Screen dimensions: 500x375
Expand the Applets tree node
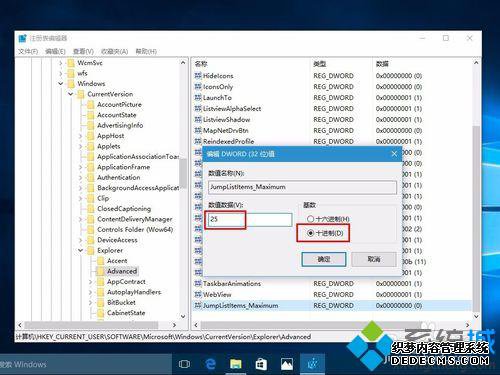pos(80,146)
